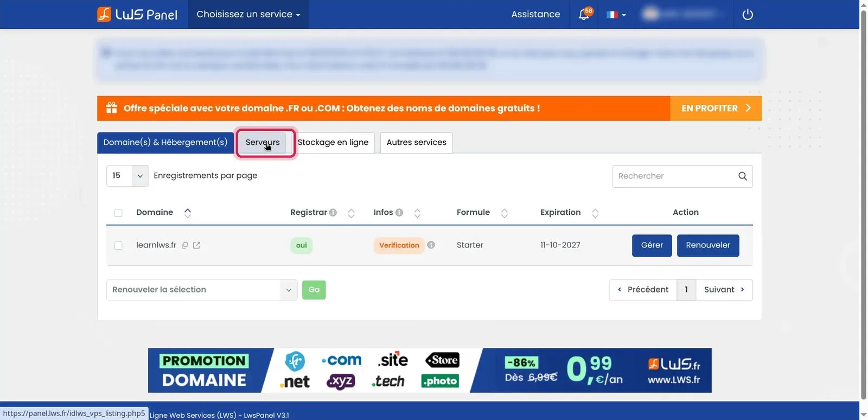Screen dimensions: 868x420
Task: Click the blurred user account menu
Action: (x=685, y=14)
